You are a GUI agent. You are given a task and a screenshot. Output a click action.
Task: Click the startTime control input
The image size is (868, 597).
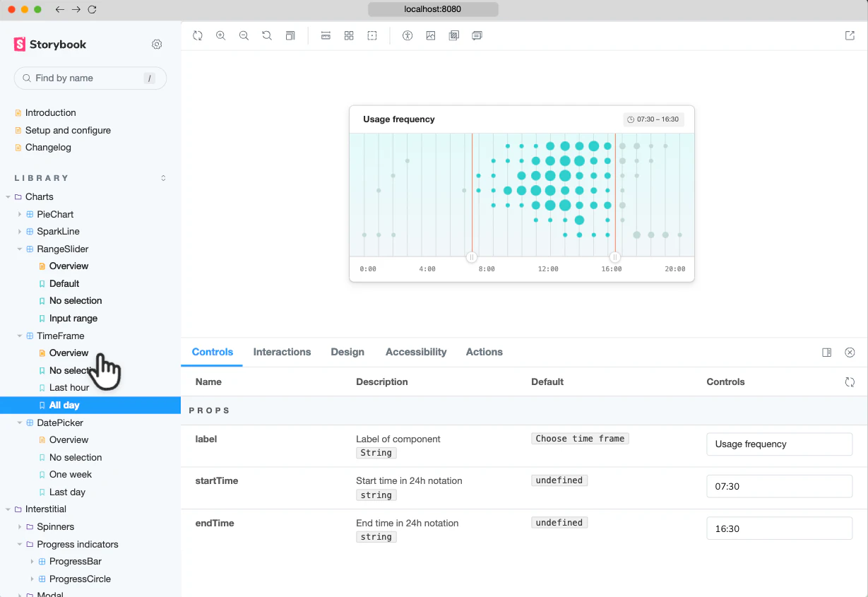780,487
